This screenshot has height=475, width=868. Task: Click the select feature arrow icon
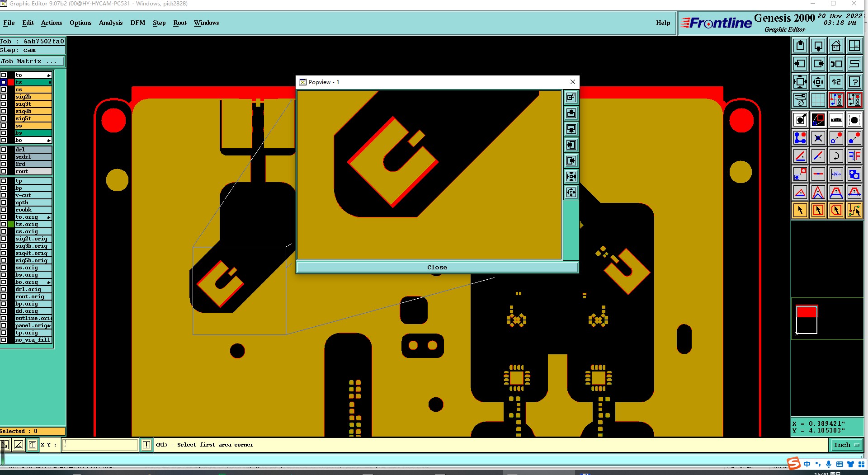[800, 210]
